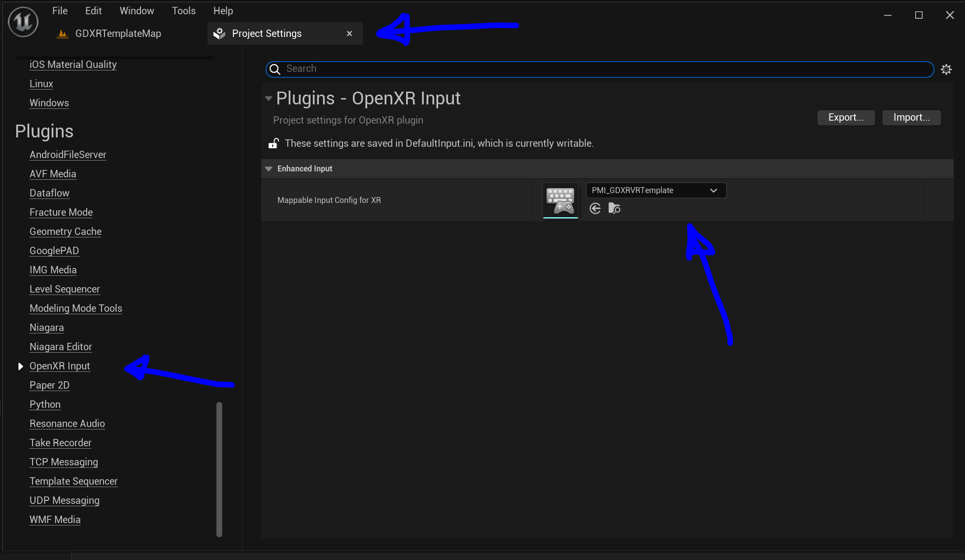Viewport: 965px width, 560px height.
Task: Open Niagara Editor plugin settings
Action: (61, 347)
